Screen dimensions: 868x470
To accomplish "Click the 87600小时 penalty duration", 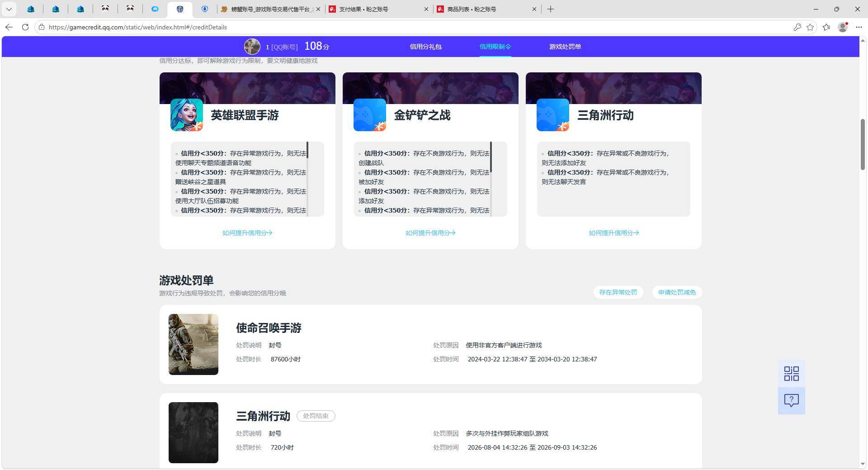I will [x=285, y=359].
